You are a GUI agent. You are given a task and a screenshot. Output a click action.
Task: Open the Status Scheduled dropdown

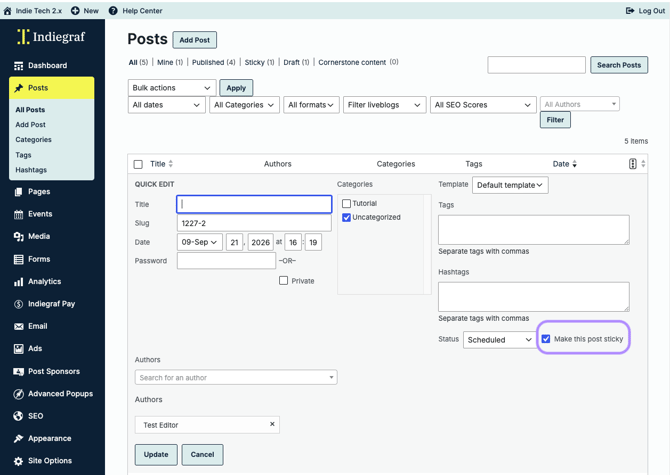tap(499, 340)
